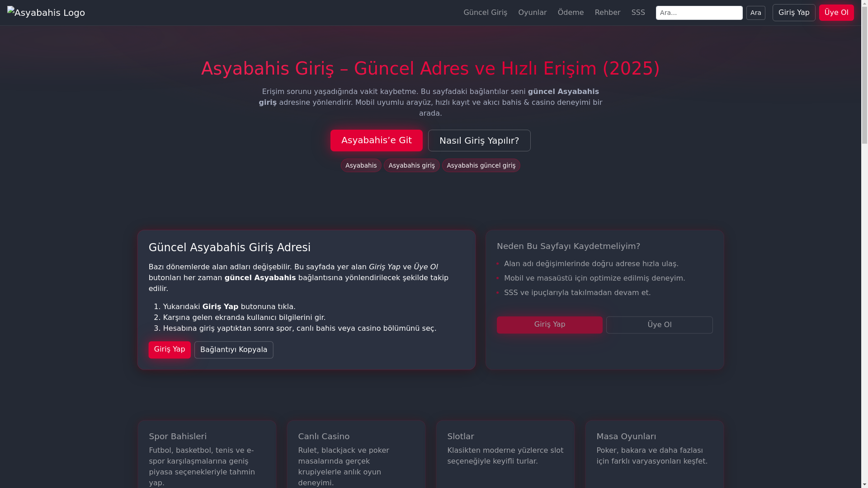Click the Neden Bu Sayfayı Kaydetmeliyim? heading

coord(568,246)
